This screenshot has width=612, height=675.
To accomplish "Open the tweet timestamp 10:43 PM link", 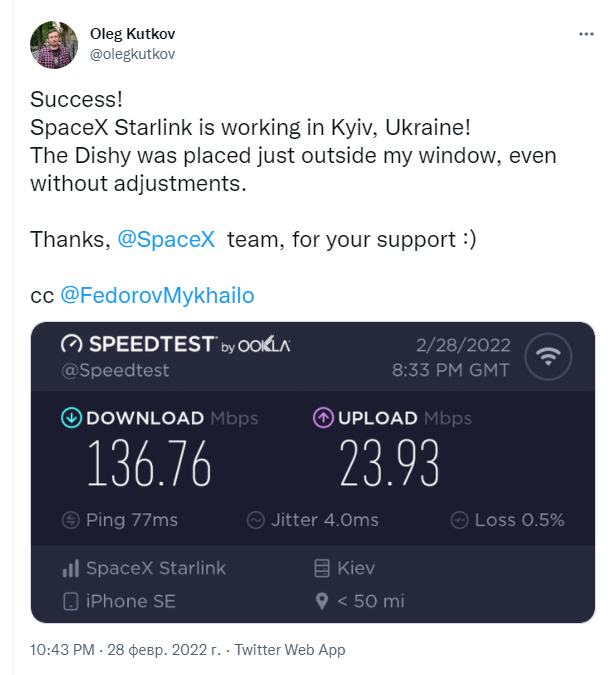I will pyautogui.click(x=64, y=650).
